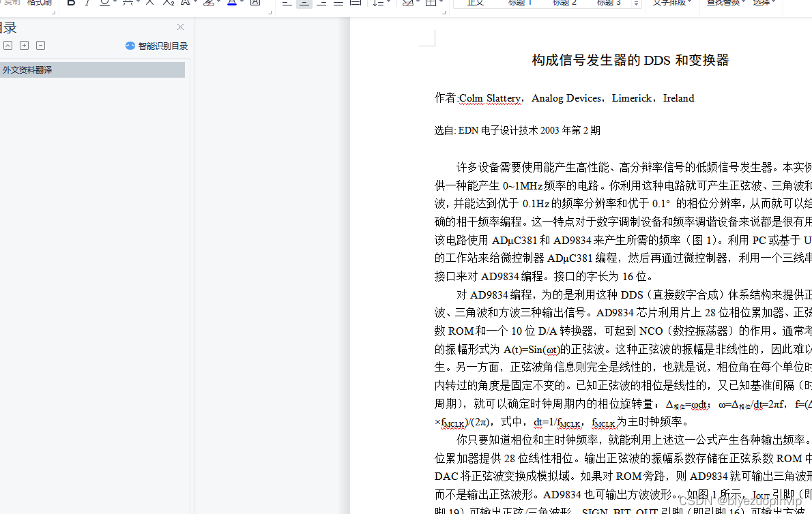Expand the styles gallery list

coord(636,3)
